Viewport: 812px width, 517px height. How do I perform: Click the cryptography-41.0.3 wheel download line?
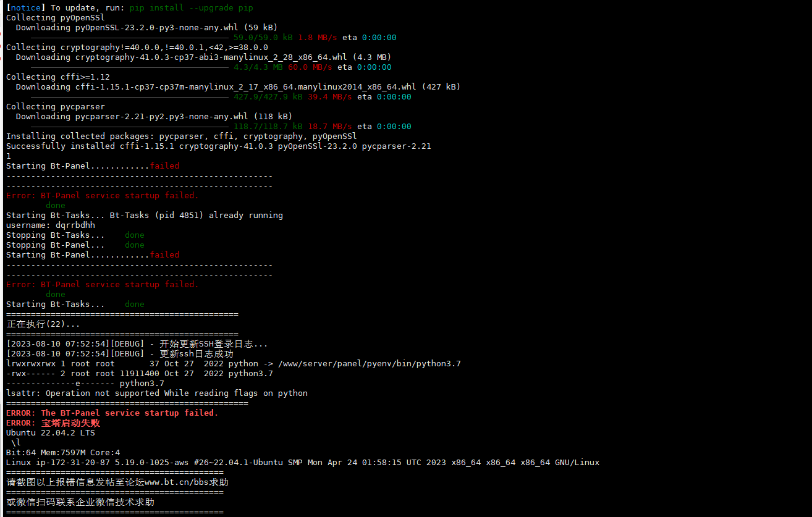tap(204, 57)
